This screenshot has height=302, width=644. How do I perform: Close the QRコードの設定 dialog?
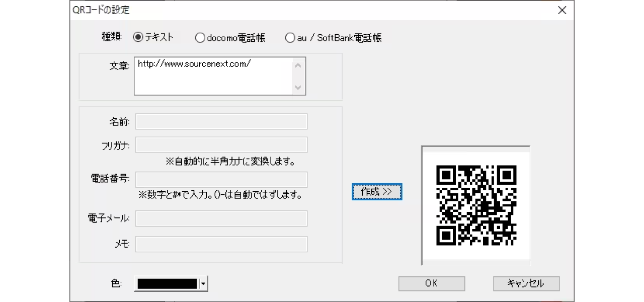pyautogui.click(x=562, y=10)
